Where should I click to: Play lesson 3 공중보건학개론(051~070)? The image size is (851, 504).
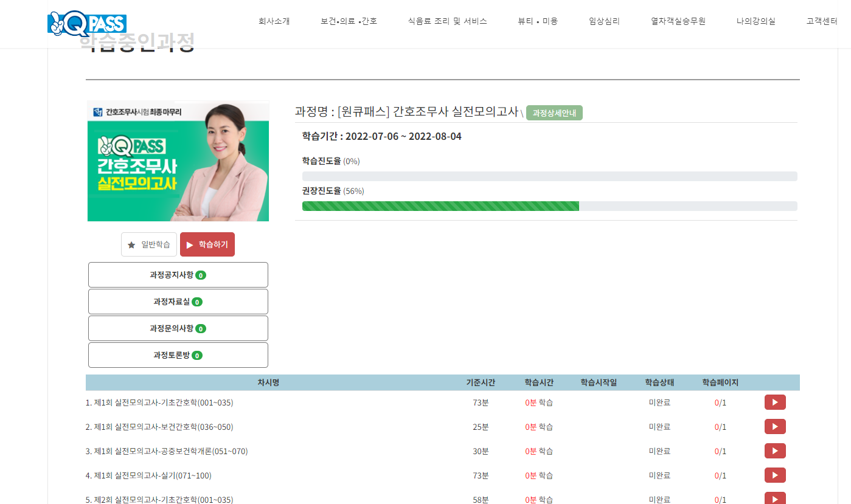point(775,451)
